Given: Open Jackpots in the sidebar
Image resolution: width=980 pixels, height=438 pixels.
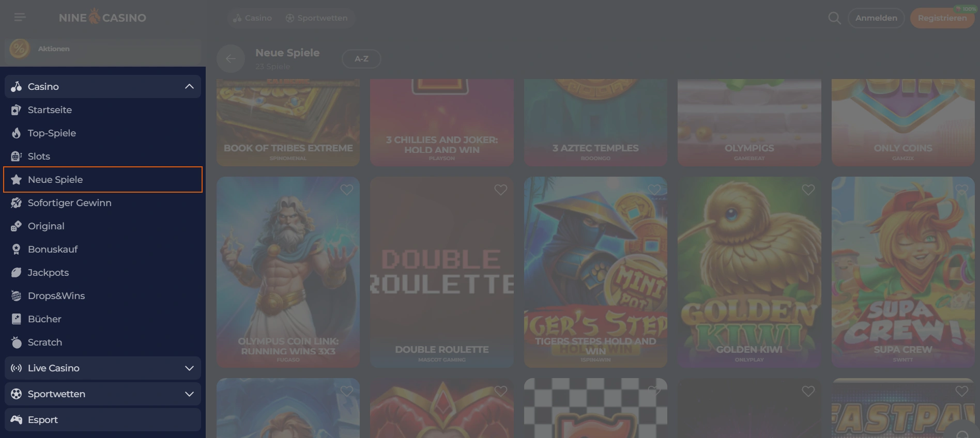Looking at the screenshot, I should [x=48, y=273].
